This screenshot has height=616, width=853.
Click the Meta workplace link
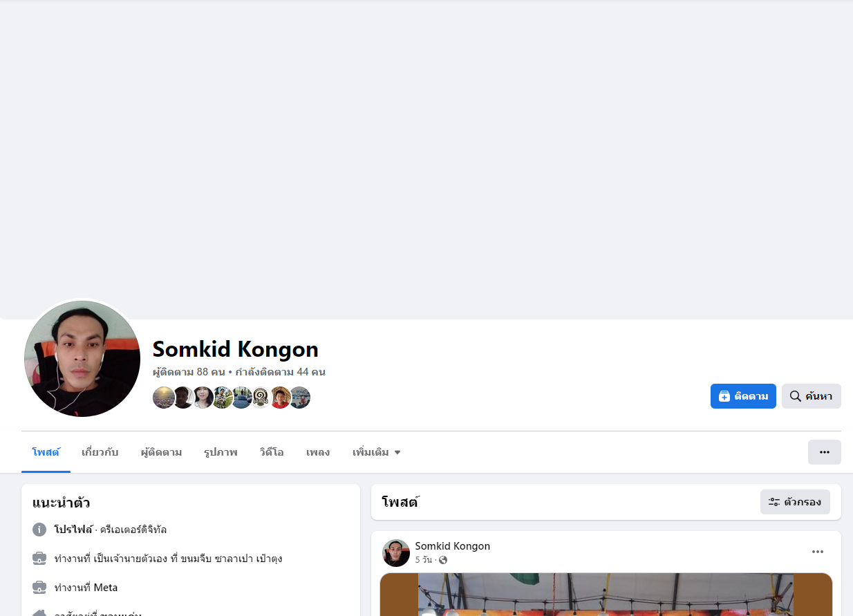click(x=106, y=588)
